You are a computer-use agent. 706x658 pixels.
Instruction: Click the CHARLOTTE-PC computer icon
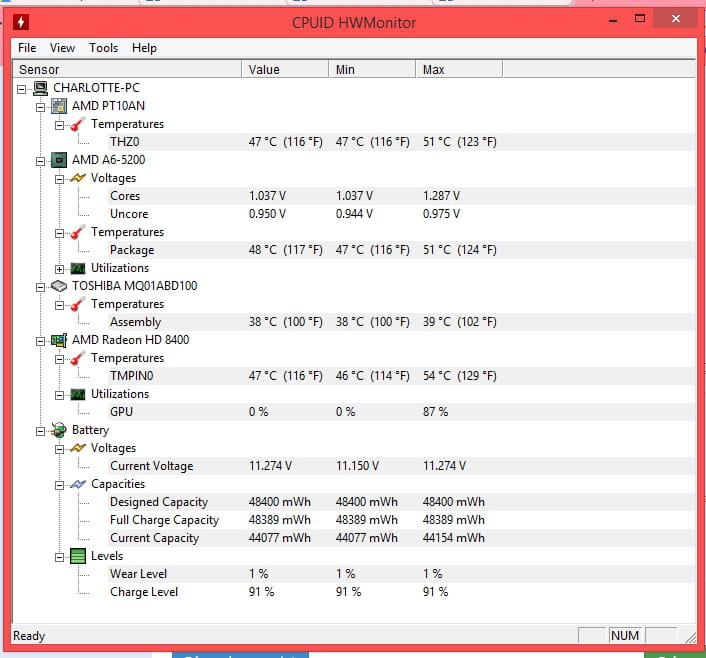(41, 88)
